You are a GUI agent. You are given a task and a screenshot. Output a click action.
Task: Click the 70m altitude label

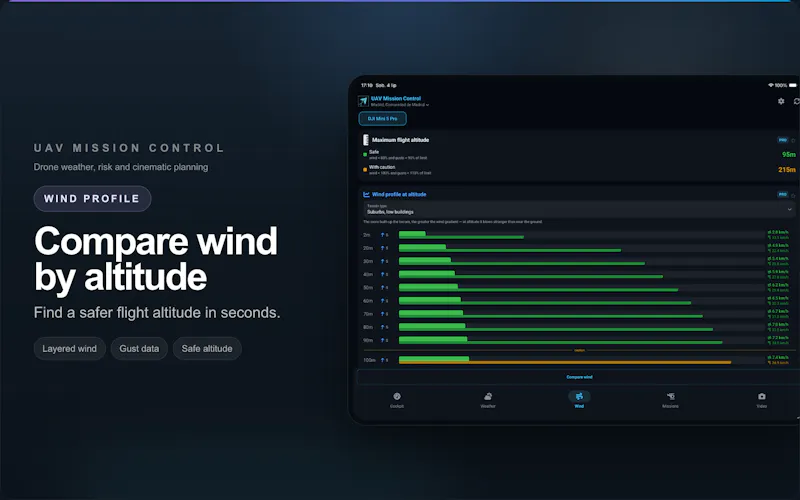pos(368,314)
